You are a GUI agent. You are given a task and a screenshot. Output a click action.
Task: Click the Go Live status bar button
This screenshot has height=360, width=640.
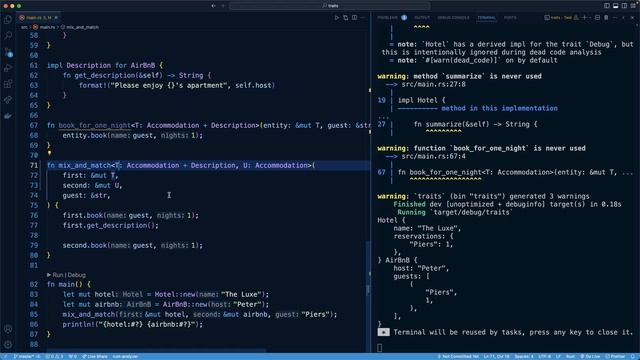(590, 356)
